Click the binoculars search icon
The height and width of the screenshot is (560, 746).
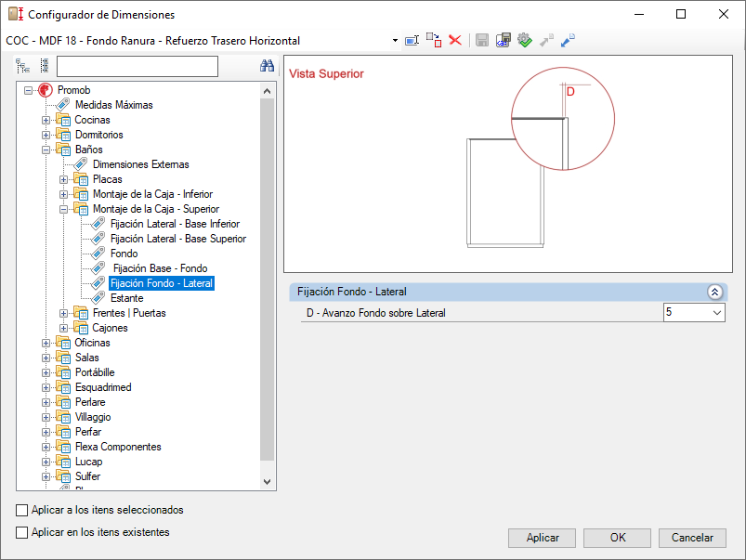point(267,66)
